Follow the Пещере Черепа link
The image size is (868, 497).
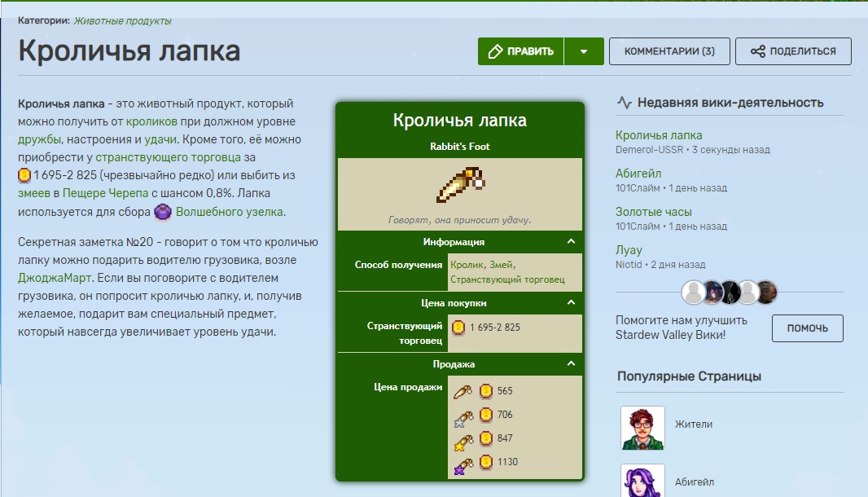tap(105, 193)
